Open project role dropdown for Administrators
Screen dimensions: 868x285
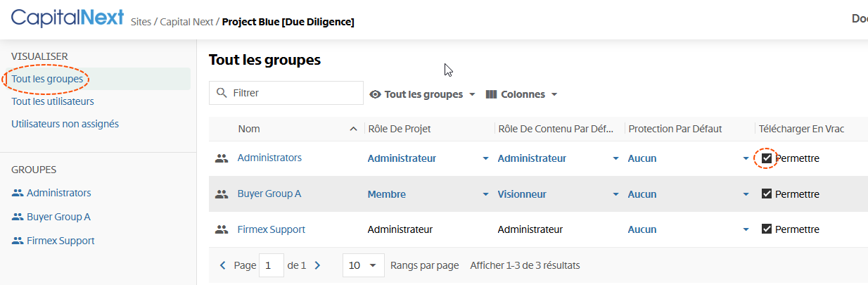click(485, 158)
